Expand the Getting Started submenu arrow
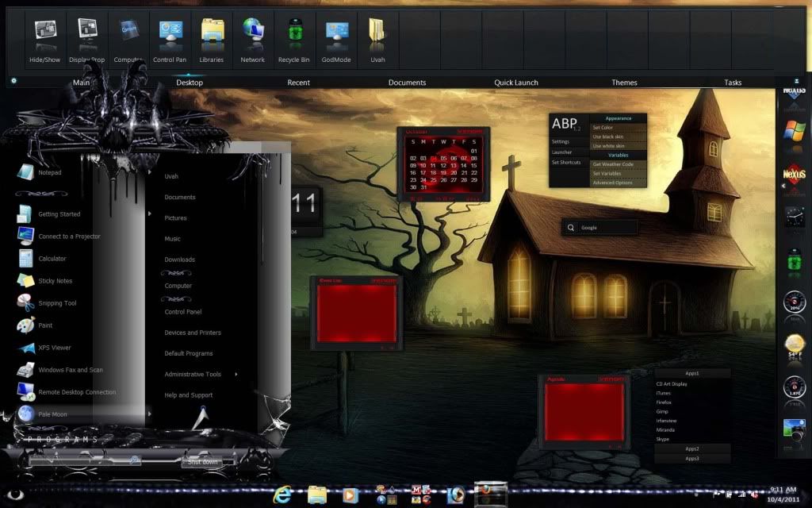Viewport: 812px width, 508px height. tap(150, 214)
